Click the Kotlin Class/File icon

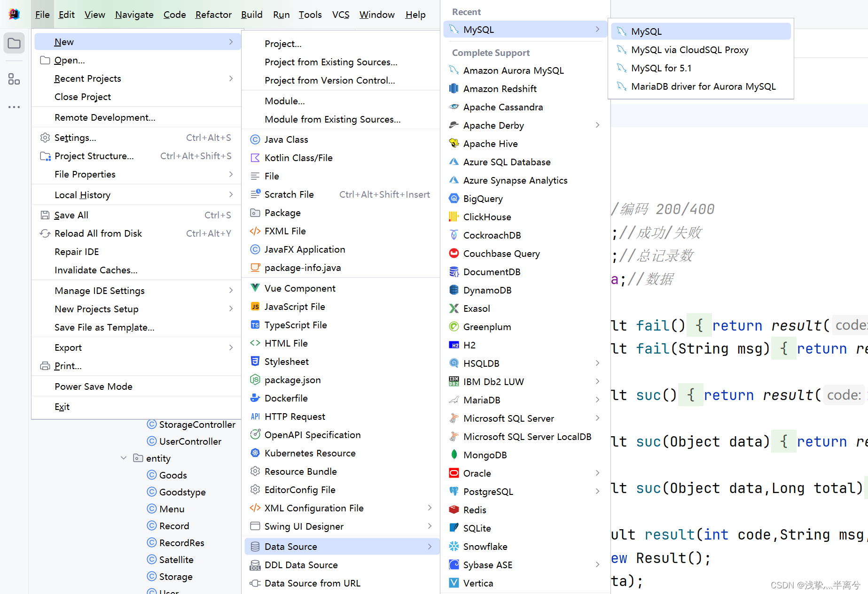click(255, 158)
